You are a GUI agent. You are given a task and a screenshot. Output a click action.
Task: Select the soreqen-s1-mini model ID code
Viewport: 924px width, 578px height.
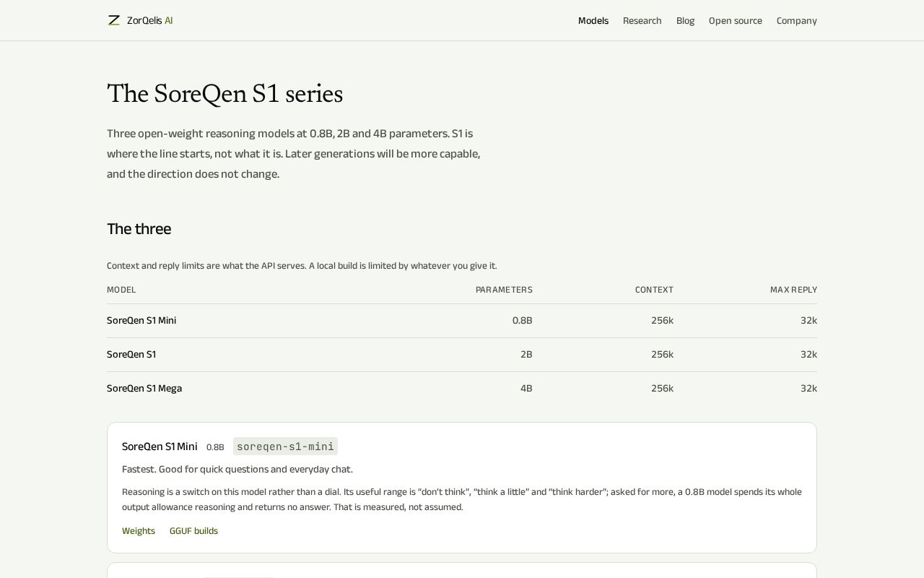285,447
